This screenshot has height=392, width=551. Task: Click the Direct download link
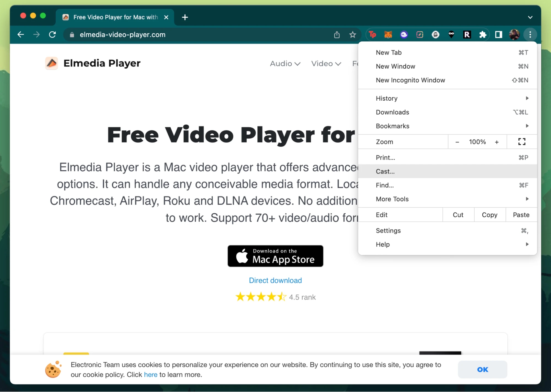coord(275,280)
